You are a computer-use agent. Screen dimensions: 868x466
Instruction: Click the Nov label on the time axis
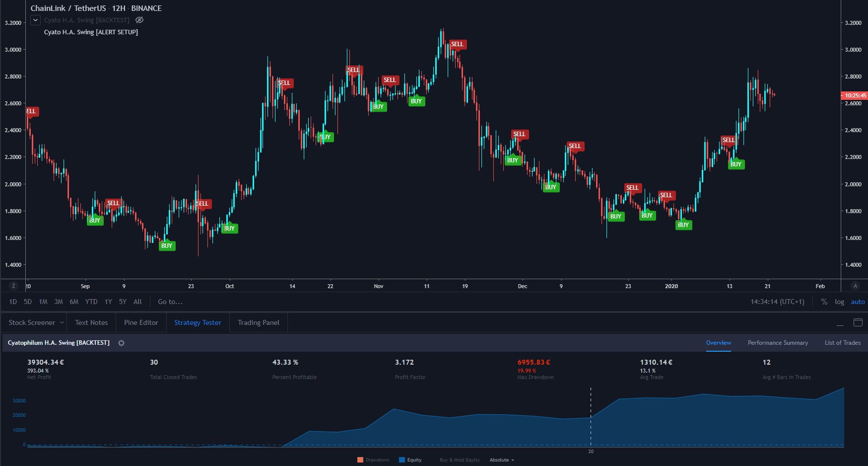coord(379,286)
